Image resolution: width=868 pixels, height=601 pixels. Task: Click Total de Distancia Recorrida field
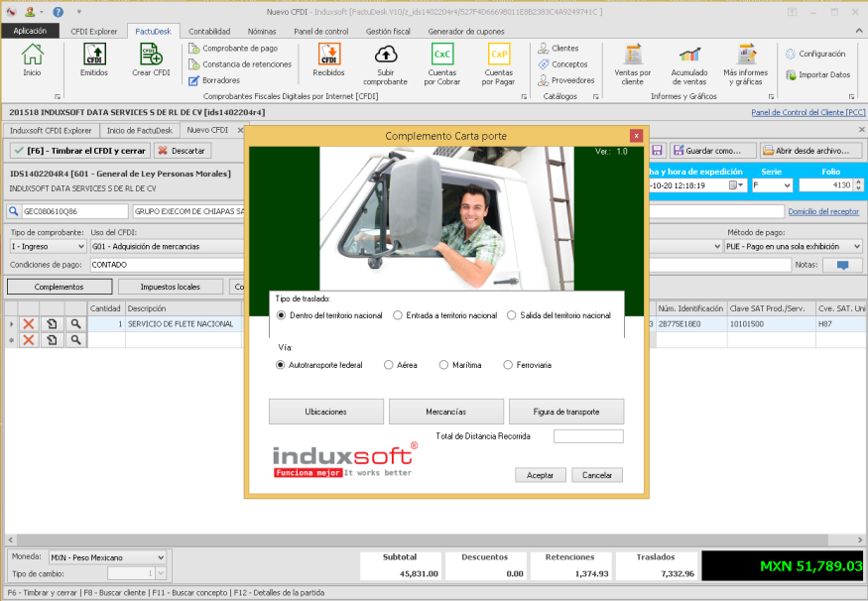pos(588,436)
